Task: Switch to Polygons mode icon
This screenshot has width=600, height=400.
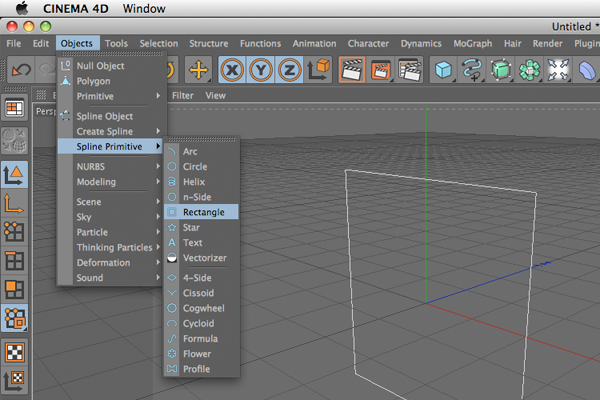Action: pos(15,289)
